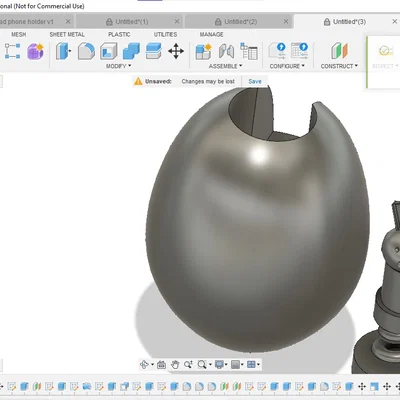
Task: Click the 'Unsaved:' label in the notification bar
Action: point(158,81)
